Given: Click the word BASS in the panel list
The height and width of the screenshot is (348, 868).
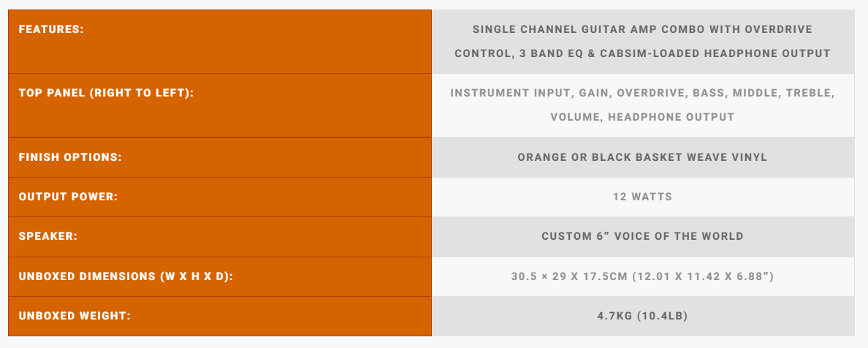Looking at the screenshot, I should 709,93.
